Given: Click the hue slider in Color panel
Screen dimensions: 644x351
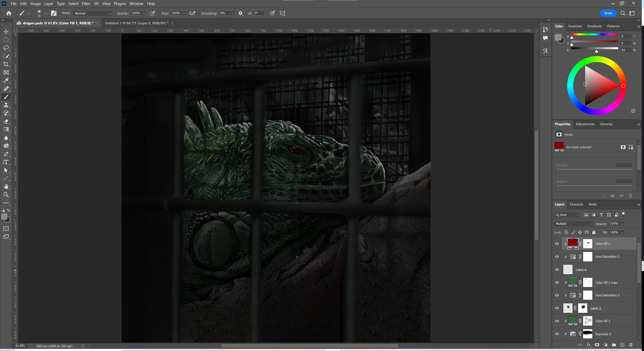Looking at the screenshot, I should click(x=594, y=35).
